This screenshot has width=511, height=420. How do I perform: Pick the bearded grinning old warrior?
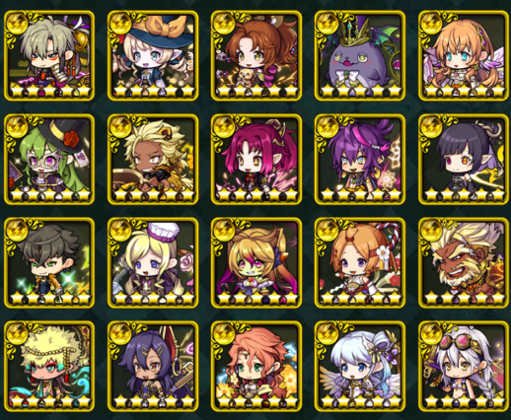(464, 262)
